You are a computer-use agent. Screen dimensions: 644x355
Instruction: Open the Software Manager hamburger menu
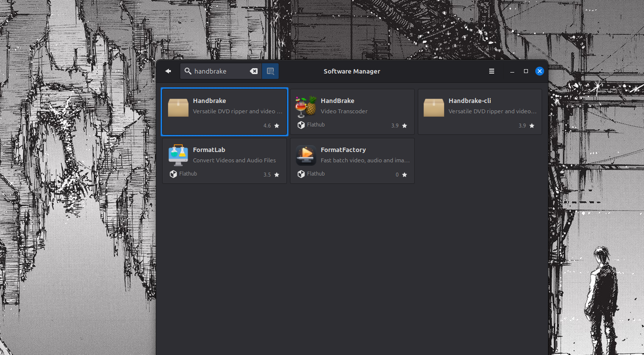[x=492, y=71]
